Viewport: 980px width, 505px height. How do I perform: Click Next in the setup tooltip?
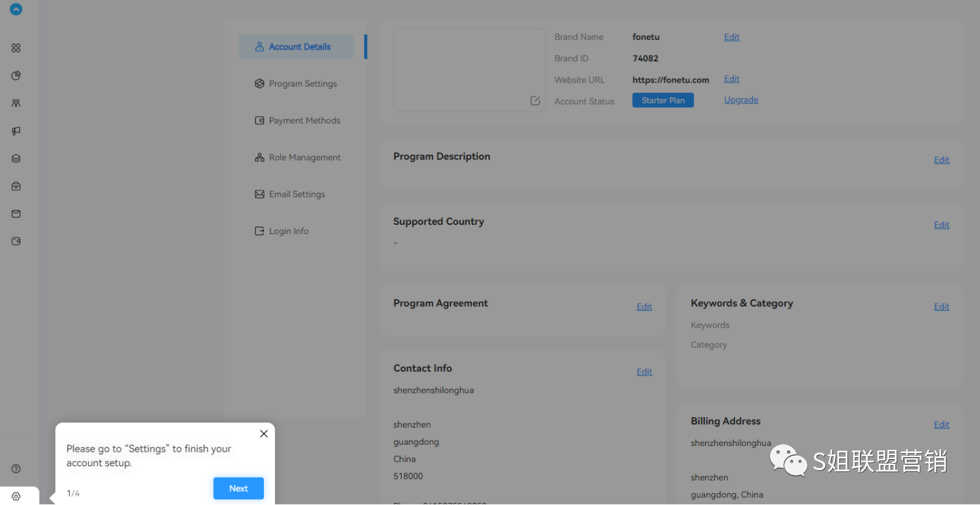[238, 489]
